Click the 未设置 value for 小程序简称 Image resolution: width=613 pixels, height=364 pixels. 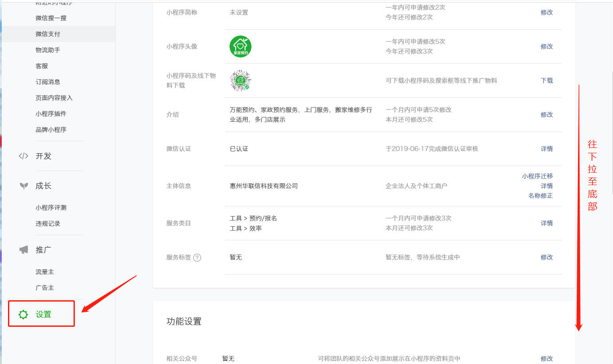pyautogui.click(x=239, y=12)
